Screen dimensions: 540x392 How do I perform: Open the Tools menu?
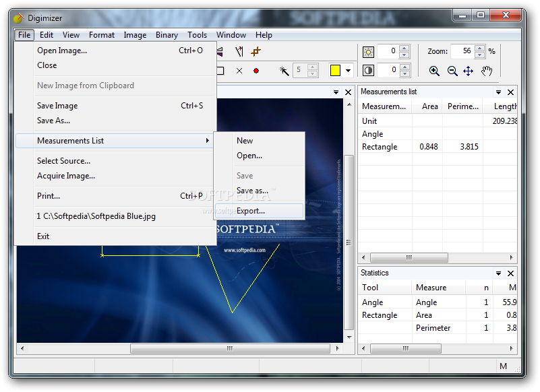tap(197, 35)
